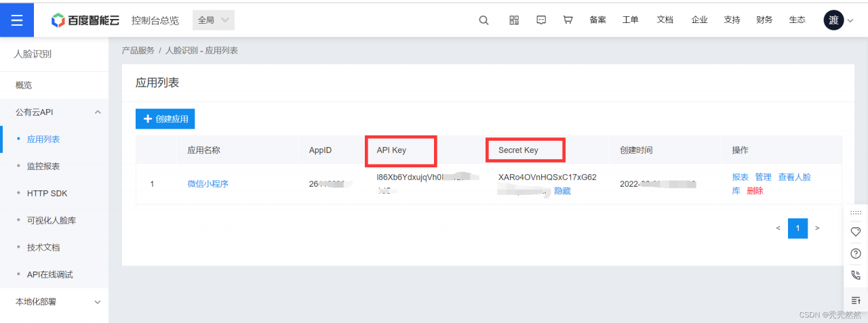Select page 1 in pagination
This screenshot has height=323, width=868.
797,229
